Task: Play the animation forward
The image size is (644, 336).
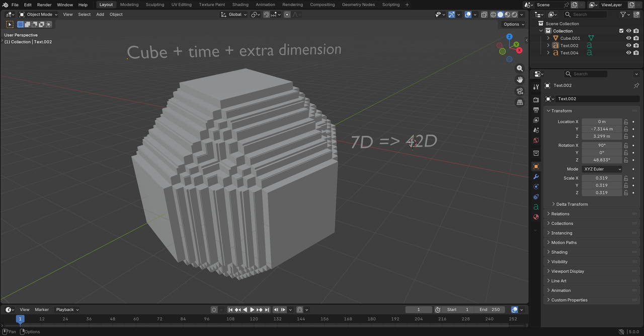Action: 252,310
